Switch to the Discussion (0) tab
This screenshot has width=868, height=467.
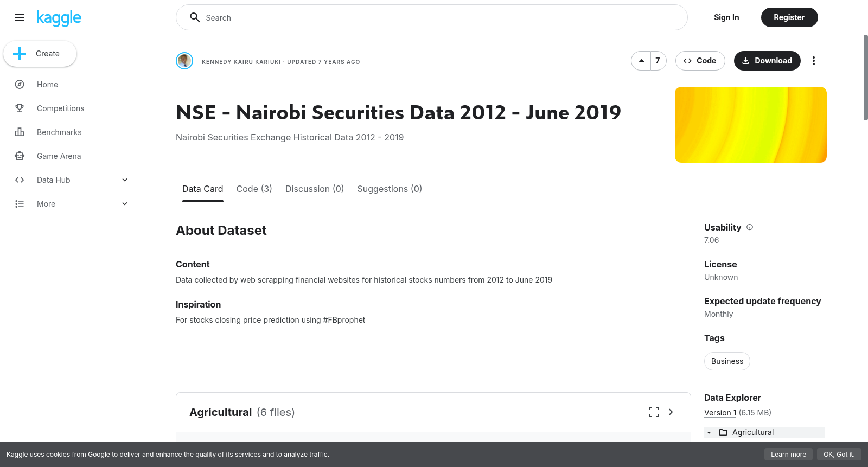pos(315,189)
